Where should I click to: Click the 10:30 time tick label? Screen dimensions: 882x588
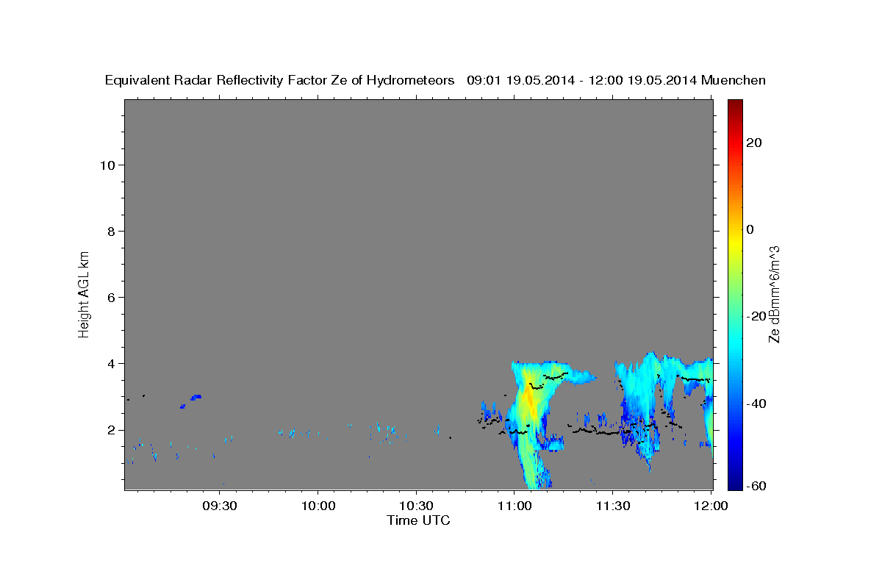pos(416,506)
